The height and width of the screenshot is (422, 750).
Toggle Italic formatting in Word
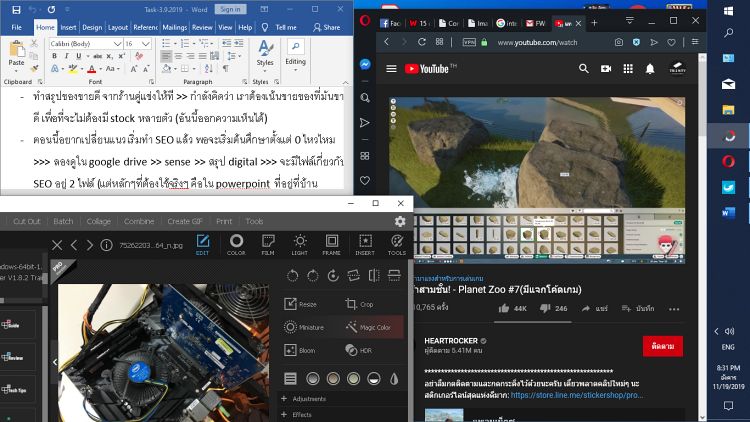click(x=66, y=56)
